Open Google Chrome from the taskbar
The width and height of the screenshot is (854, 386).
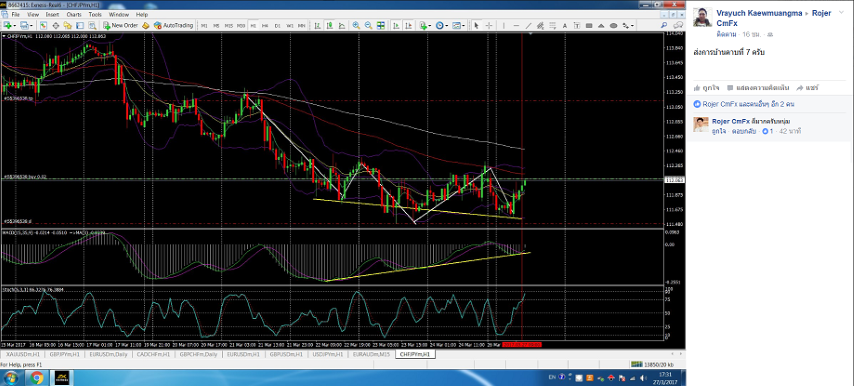(x=37, y=377)
